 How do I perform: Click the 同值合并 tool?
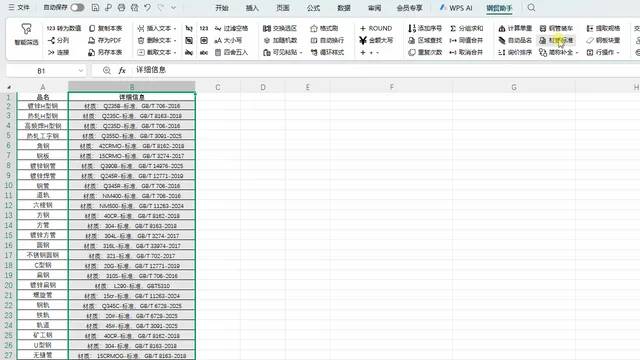[x=467, y=40]
